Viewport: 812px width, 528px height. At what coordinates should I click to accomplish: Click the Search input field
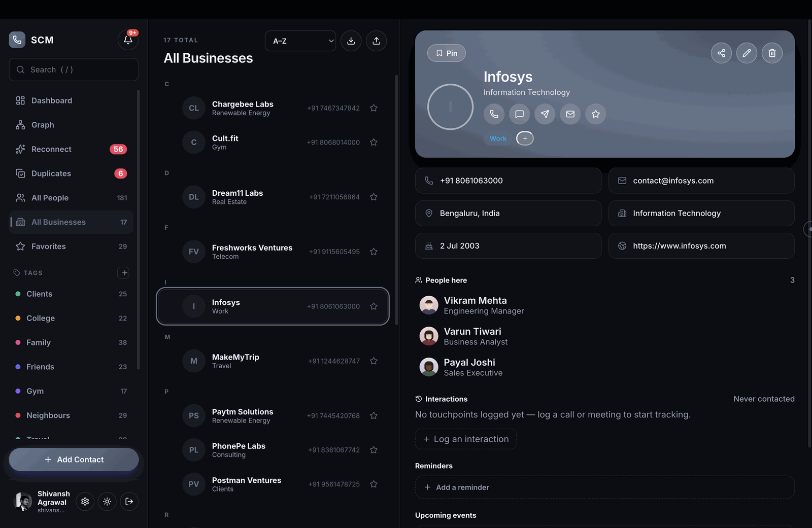click(74, 69)
